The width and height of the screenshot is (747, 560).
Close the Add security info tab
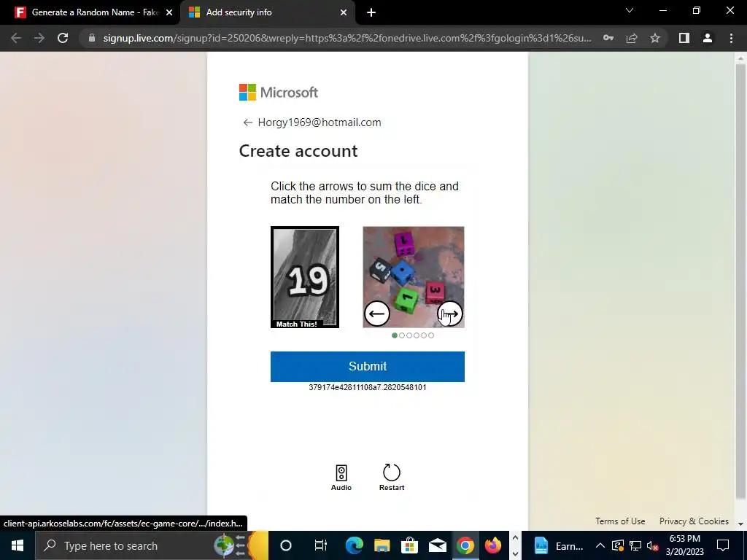(x=344, y=12)
